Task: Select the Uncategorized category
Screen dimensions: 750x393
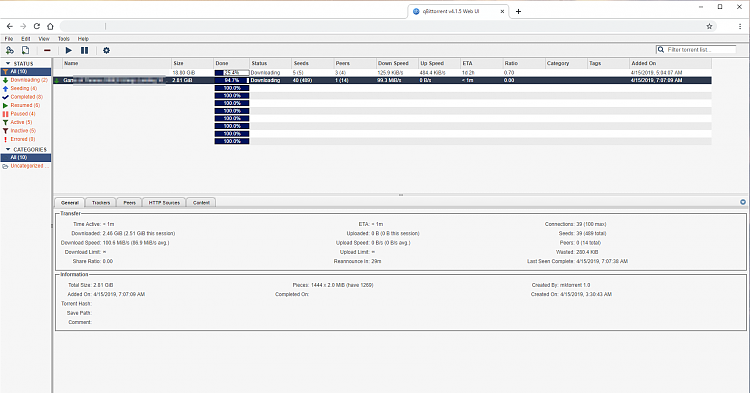Action: [29, 166]
